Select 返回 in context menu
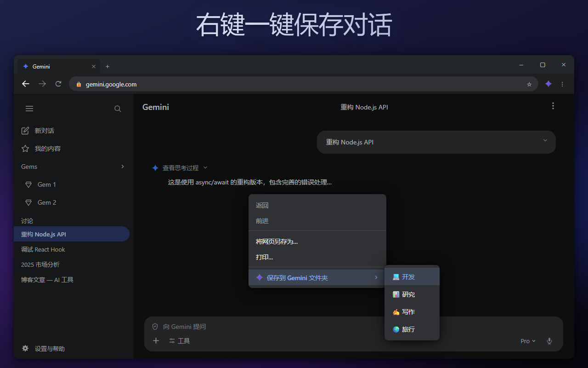This screenshot has height=368, width=588. [317, 205]
